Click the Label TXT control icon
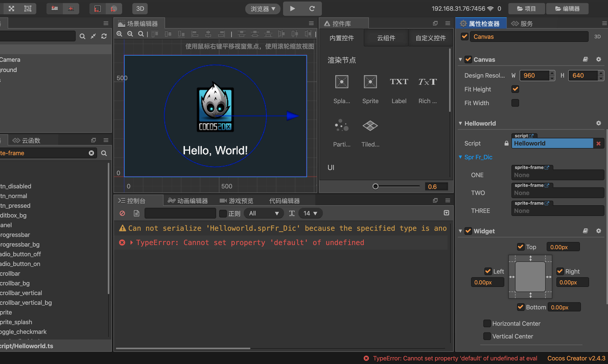This screenshot has width=608, height=364. (x=399, y=82)
